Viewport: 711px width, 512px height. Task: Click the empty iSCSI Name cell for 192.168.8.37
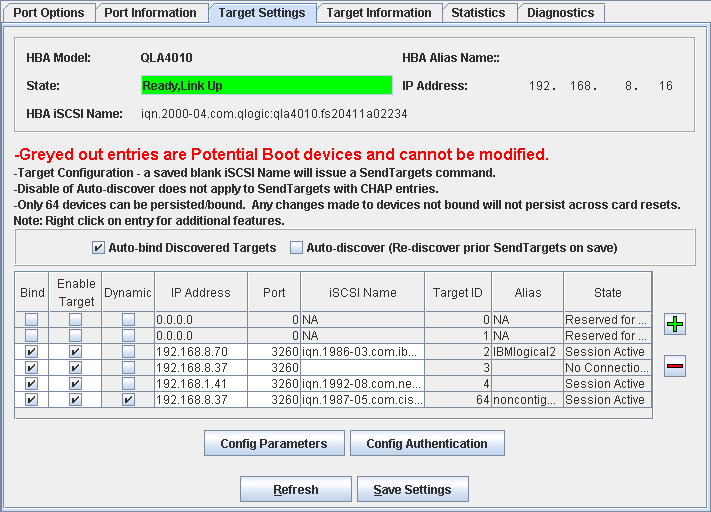point(362,368)
